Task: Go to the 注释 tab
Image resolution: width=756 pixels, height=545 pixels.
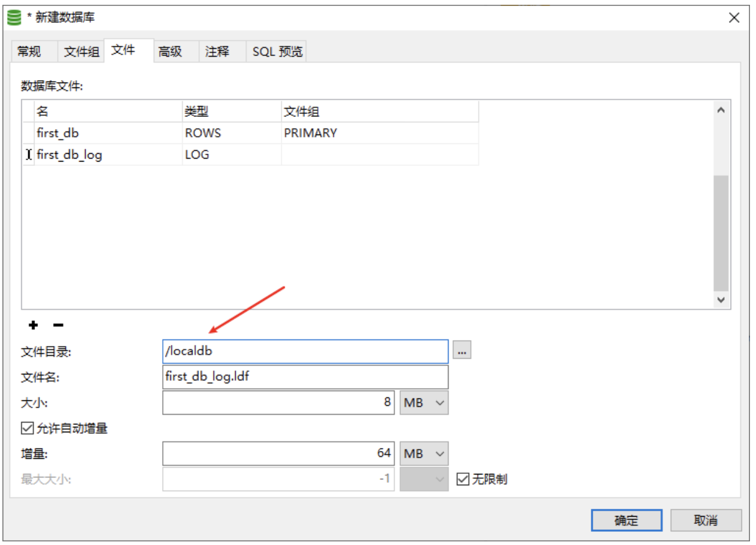Action: pyautogui.click(x=217, y=52)
